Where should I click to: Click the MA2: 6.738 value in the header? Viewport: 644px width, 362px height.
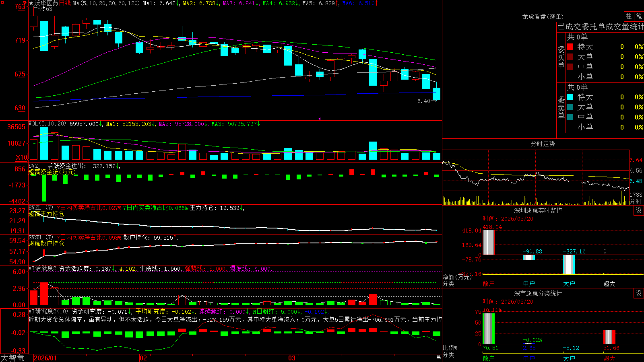(x=201, y=3)
